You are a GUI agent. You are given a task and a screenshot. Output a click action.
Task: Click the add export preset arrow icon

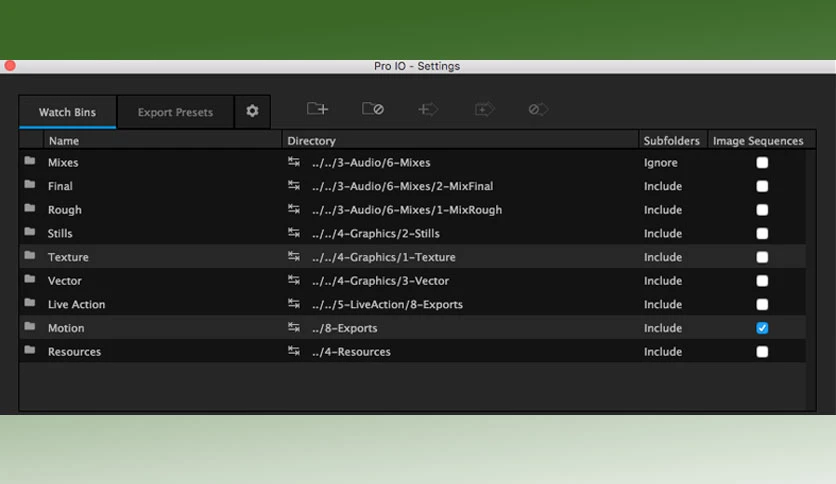point(428,109)
